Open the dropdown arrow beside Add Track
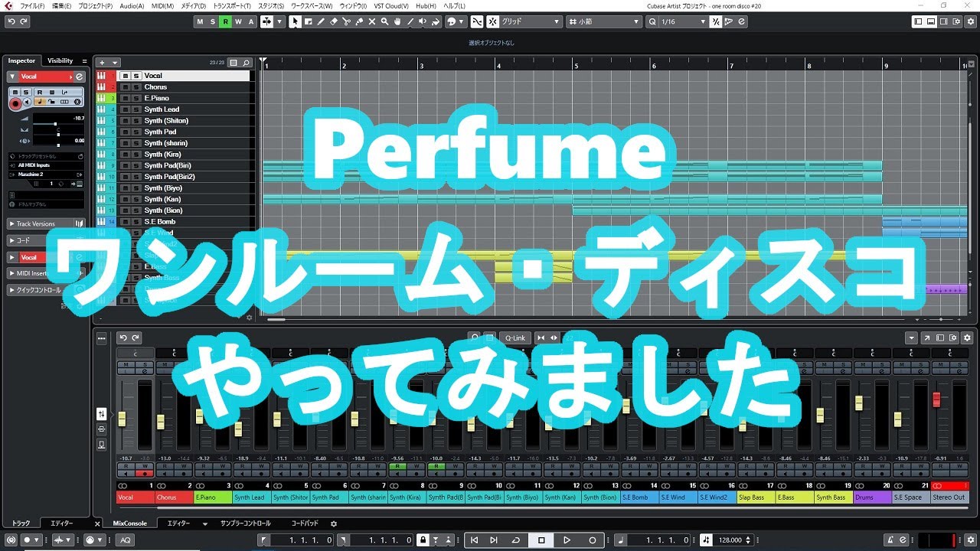The image size is (980, 551). [115, 62]
